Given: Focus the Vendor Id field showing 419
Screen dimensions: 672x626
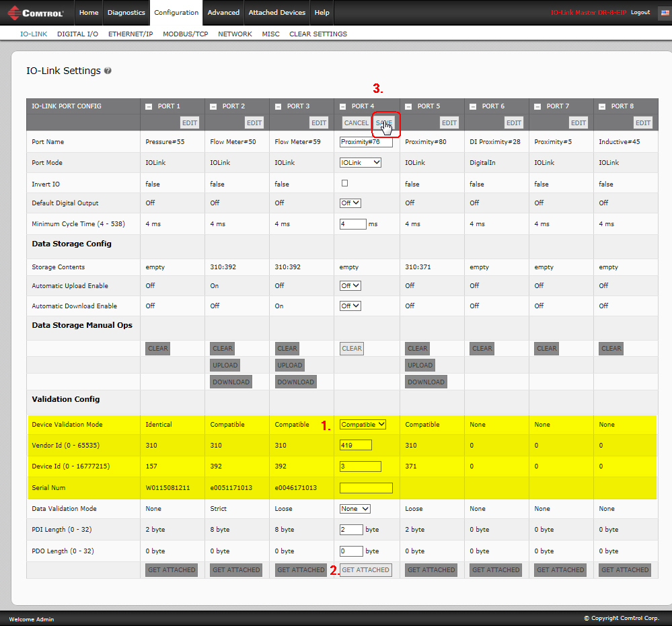Looking at the screenshot, I should (x=356, y=445).
